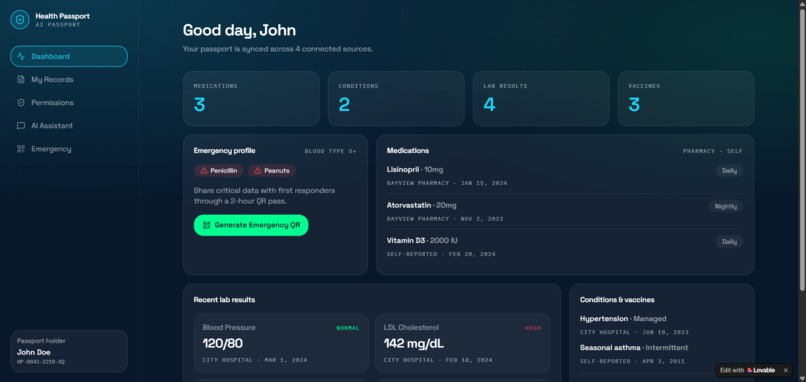Image resolution: width=806 pixels, height=382 pixels.
Task: Select the Peanuts allergy tag
Action: coord(272,171)
